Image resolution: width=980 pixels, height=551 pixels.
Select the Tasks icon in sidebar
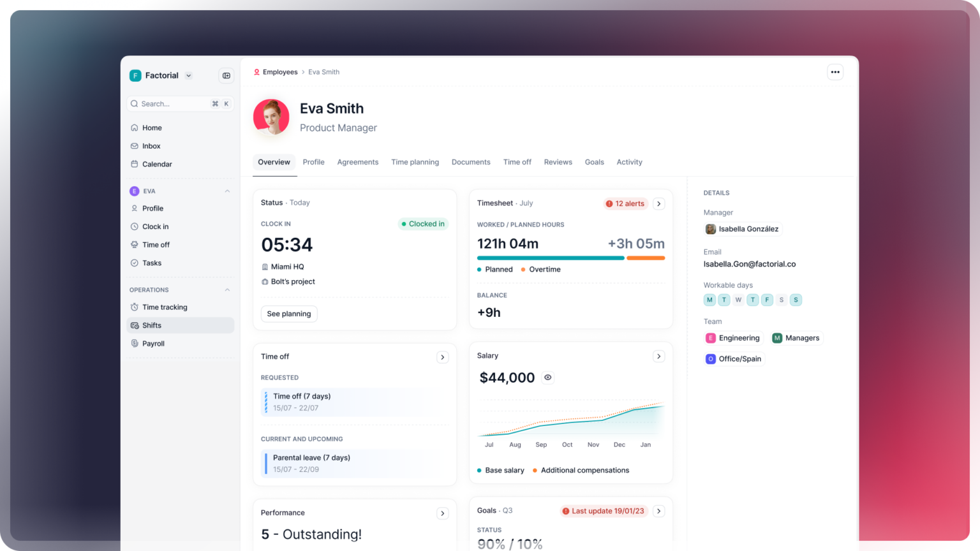(x=134, y=263)
